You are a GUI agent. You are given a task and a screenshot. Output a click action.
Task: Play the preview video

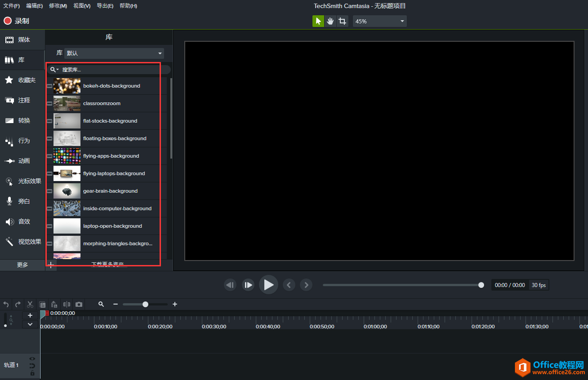[268, 285]
